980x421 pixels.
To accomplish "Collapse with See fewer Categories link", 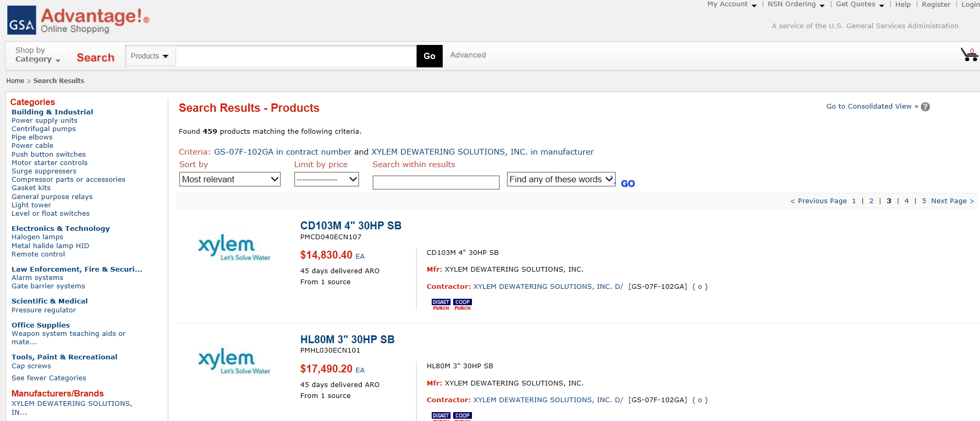I will pos(49,378).
